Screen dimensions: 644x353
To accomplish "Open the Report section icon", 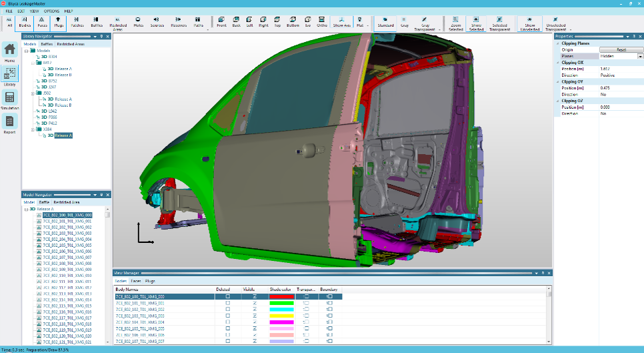I will pos(10,123).
